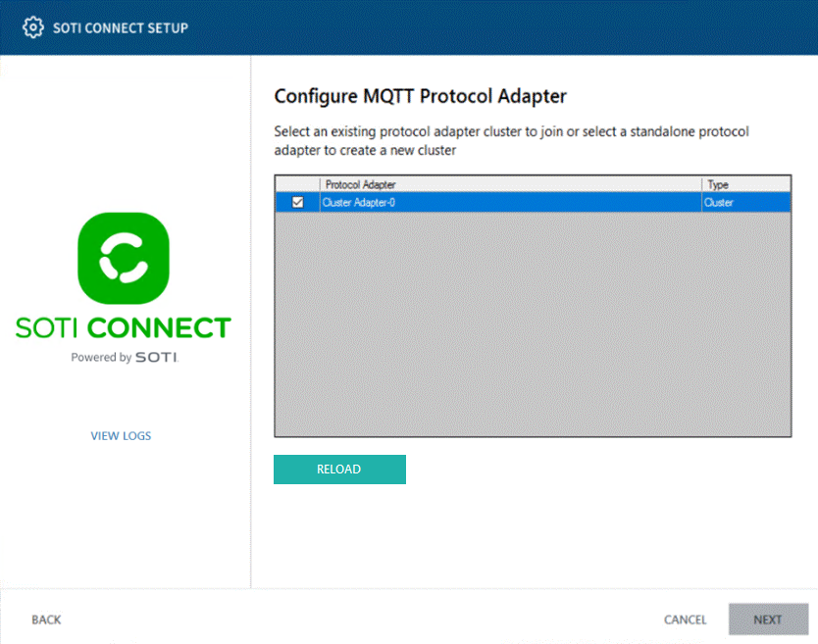The image size is (818, 644).
Task: Click the green SOTI Connect logo
Action: pyautogui.click(x=124, y=258)
